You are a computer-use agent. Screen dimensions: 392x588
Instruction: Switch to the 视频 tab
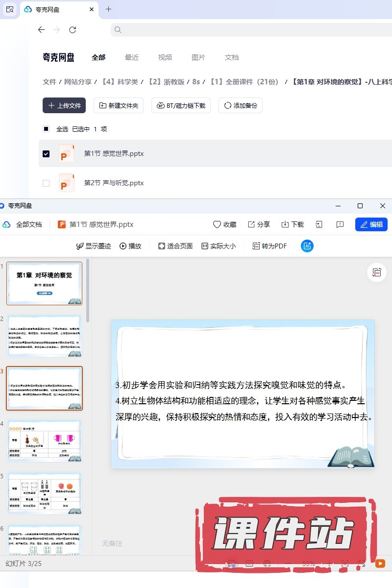point(165,57)
